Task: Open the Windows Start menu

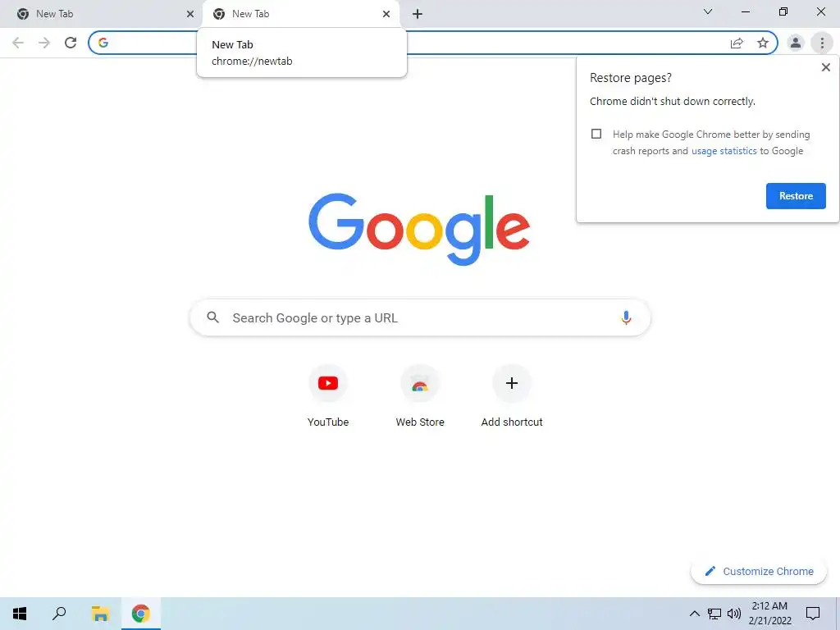Action: 20,614
